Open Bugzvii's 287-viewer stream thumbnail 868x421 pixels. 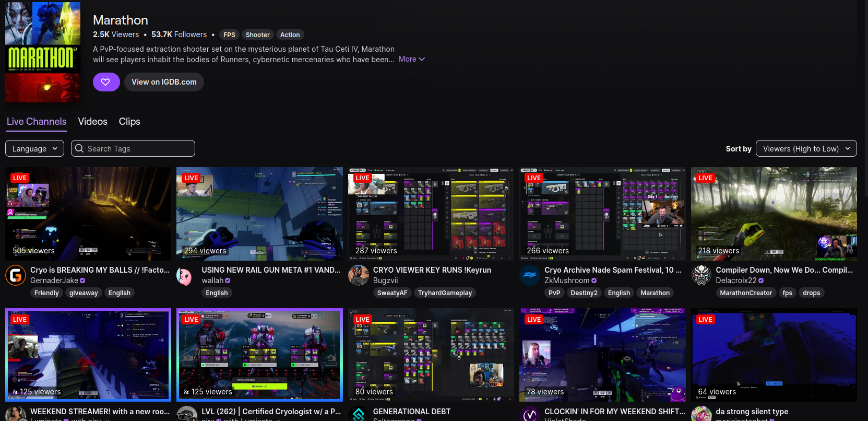(431, 214)
